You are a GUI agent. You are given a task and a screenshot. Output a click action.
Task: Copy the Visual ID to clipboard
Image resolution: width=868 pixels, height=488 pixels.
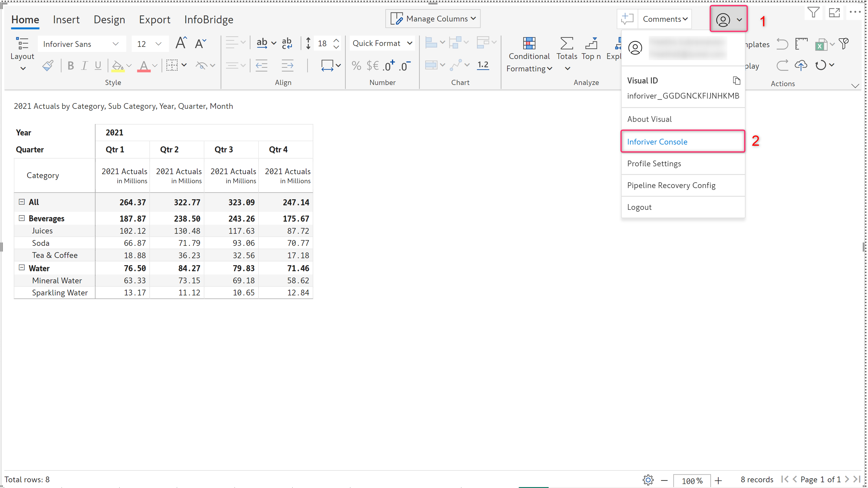(736, 80)
